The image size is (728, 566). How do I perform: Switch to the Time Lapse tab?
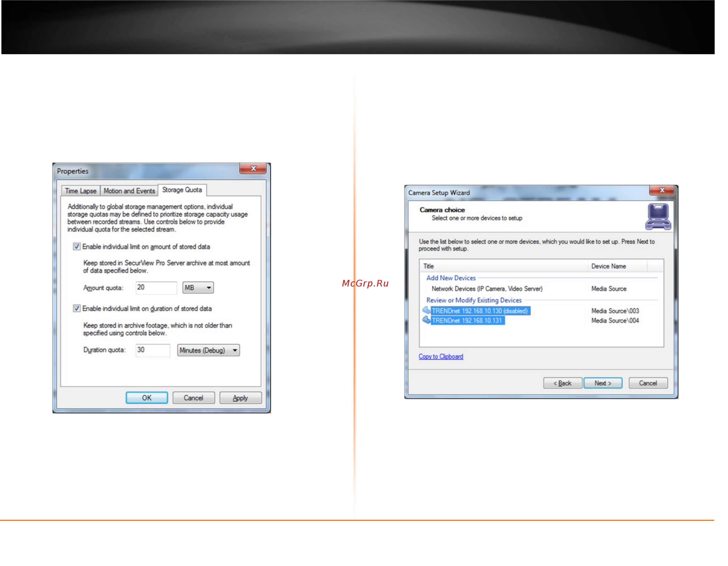[81, 191]
